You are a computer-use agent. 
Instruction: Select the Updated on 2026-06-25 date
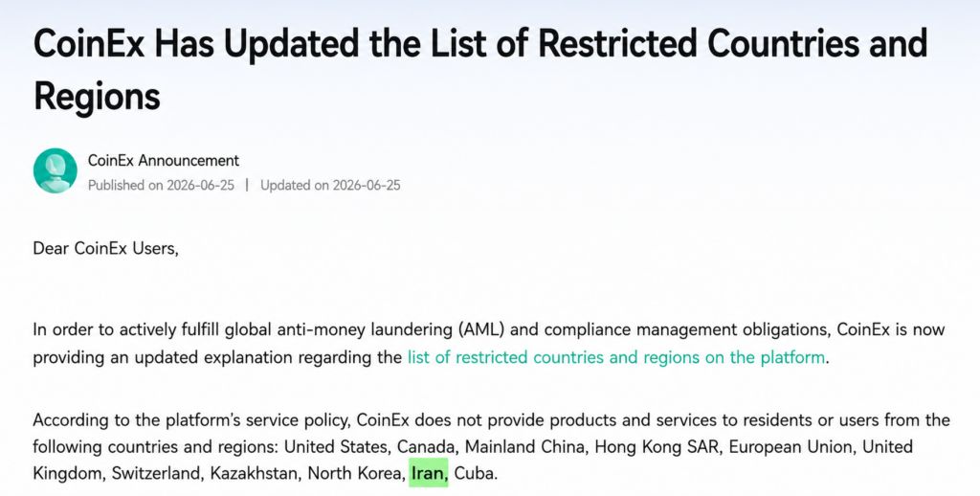[330, 185]
